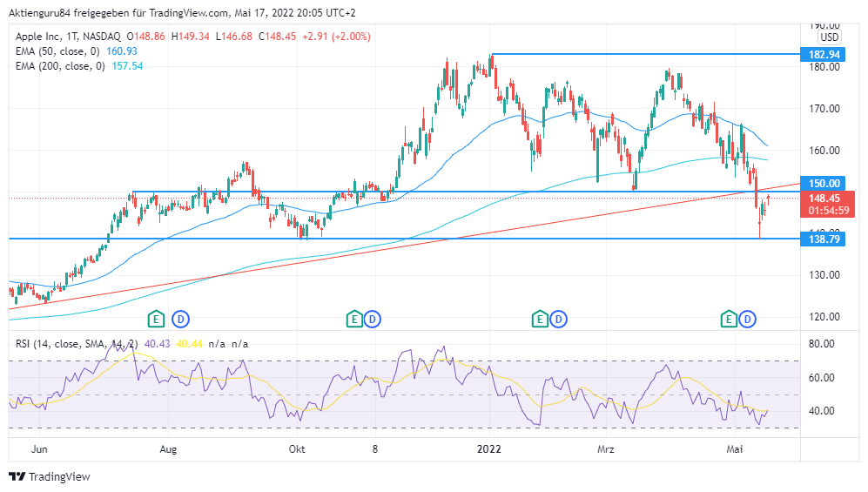868x492 pixels.
Task: Click the countdown timer 01:54:59
Action: pos(828,211)
